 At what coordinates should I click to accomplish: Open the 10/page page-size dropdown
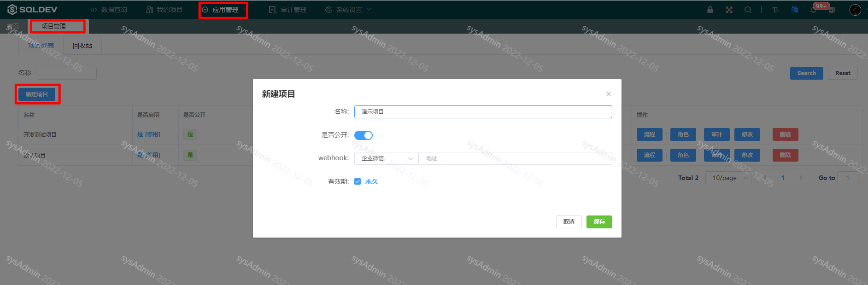tap(729, 178)
